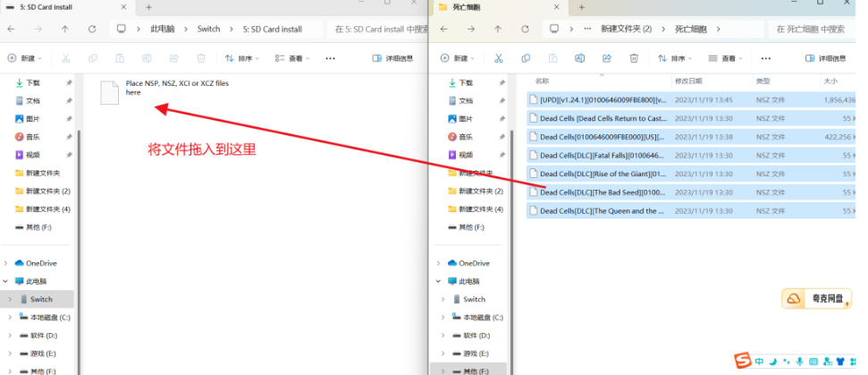Click Cut scissors icon in right window toolbar
This screenshot has height=375, width=868.
coord(498,58)
